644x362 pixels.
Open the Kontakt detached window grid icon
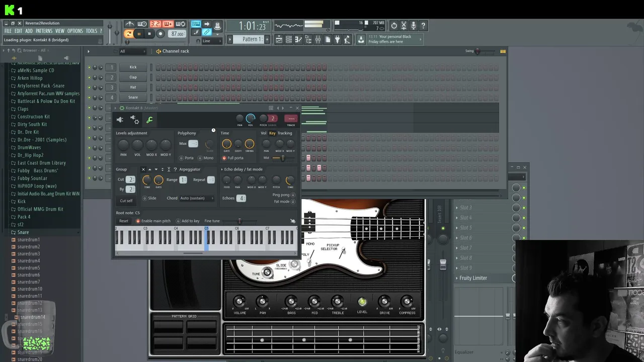[x=271, y=108]
